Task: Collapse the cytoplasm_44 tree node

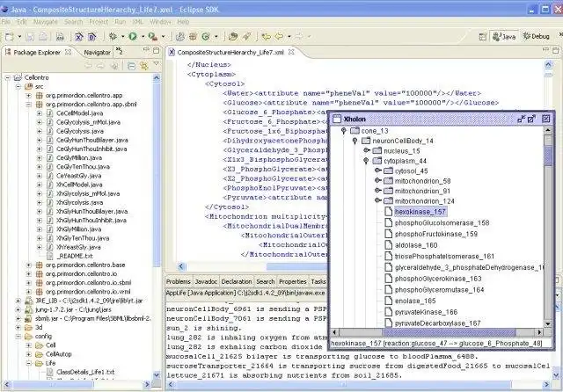Action: [x=366, y=161]
